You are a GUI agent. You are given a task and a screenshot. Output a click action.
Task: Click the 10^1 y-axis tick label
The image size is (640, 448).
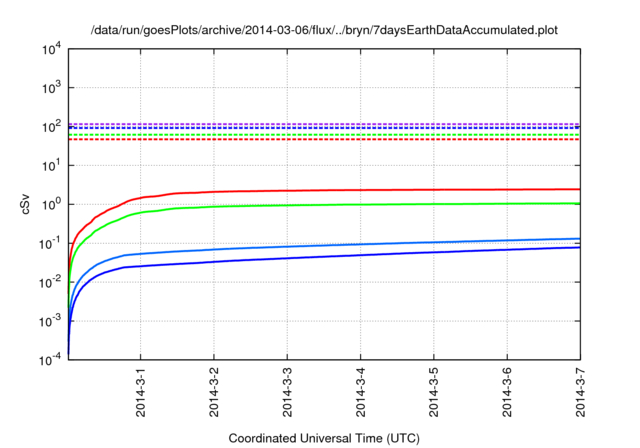coord(51,165)
